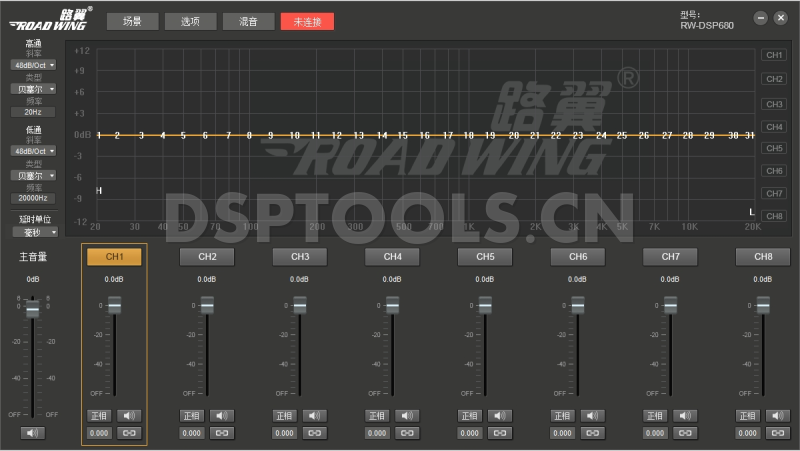Select the CH2 channel button
800x451 pixels.
[x=207, y=257]
